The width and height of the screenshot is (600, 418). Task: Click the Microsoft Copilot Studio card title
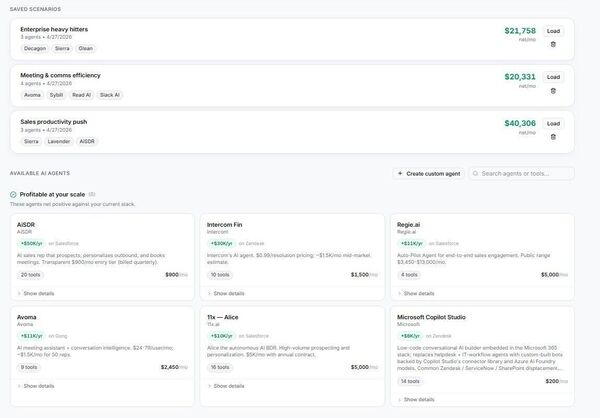click(431, 317)
